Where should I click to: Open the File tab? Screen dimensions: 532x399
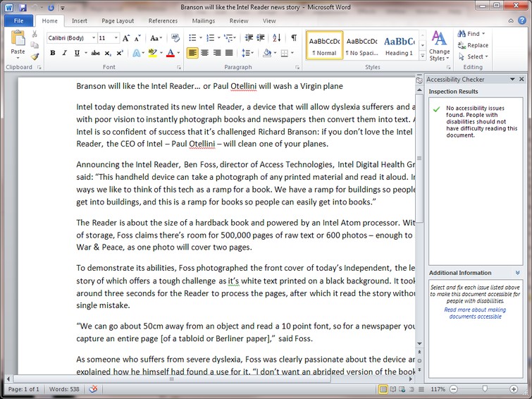(x=18, y=20)
